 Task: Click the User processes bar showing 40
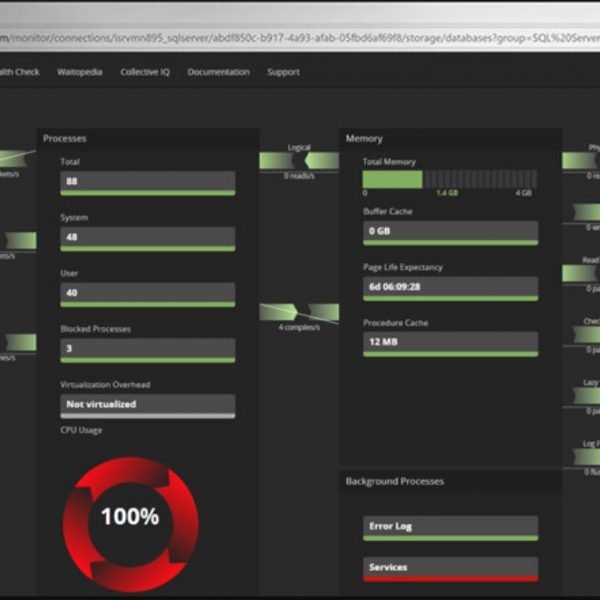[x=148, y=295]
